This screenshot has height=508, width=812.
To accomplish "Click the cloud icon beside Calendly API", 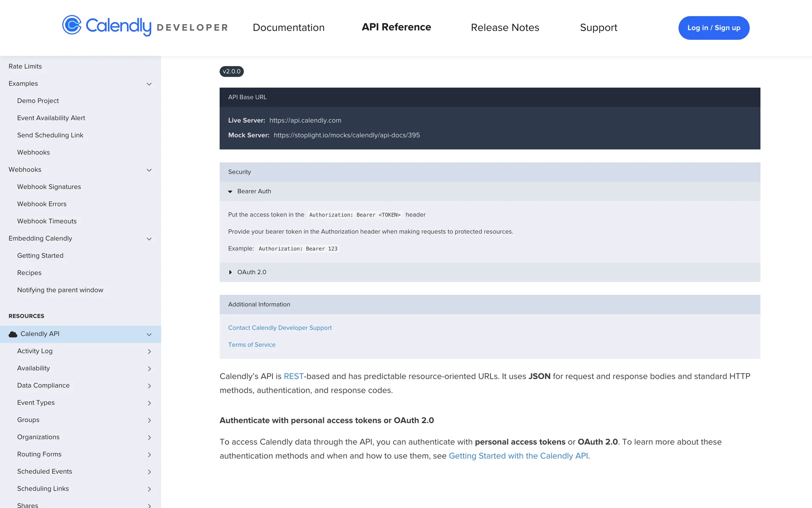I will click(x=13, y=334).
